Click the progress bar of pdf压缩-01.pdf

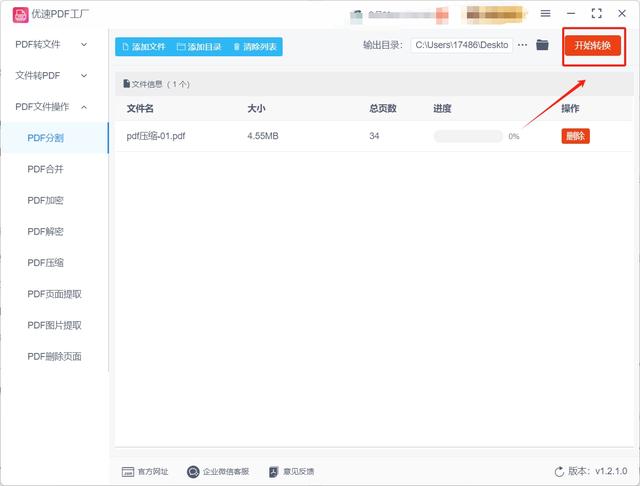coord(468,136)
